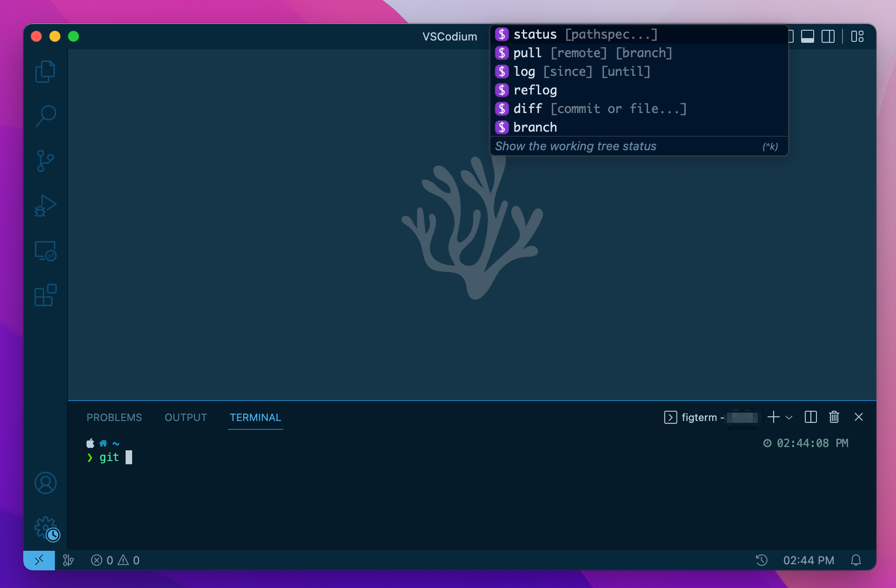The image size is (896, 588).
Task: Open the Manage settings gear
Action: point(45,528)
